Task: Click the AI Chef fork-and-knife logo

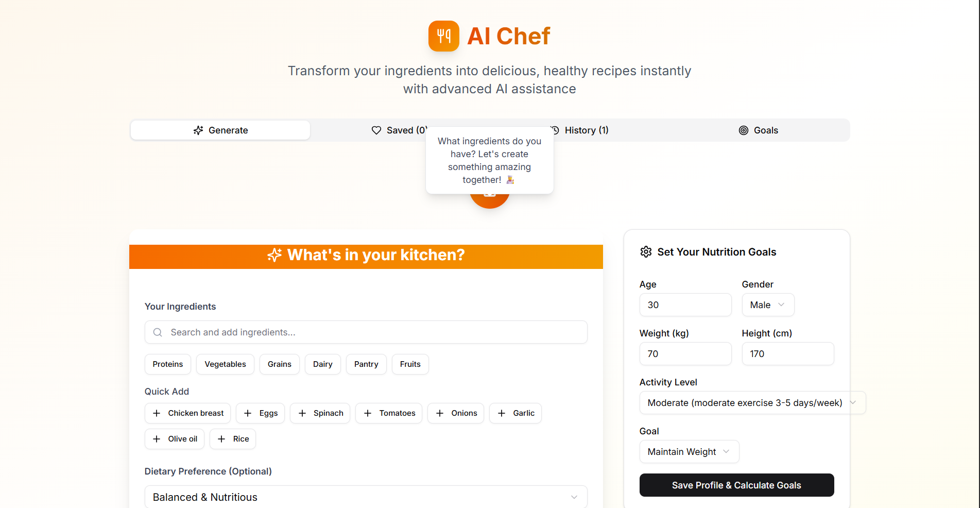Action: [443, 36]
